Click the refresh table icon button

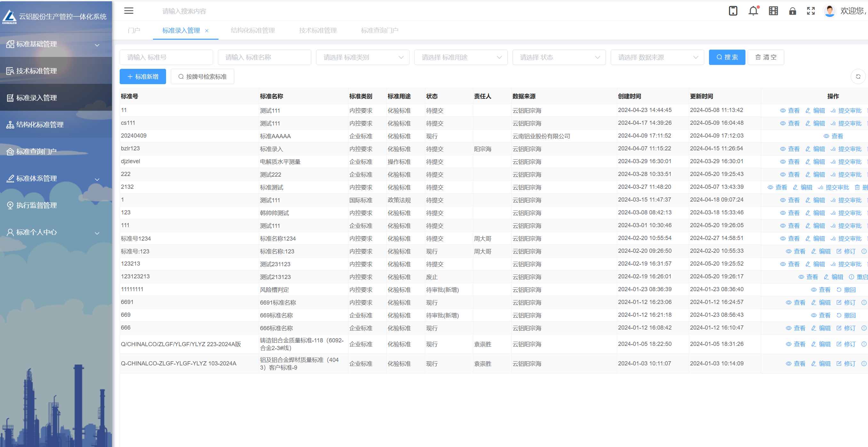pos(858,76)
